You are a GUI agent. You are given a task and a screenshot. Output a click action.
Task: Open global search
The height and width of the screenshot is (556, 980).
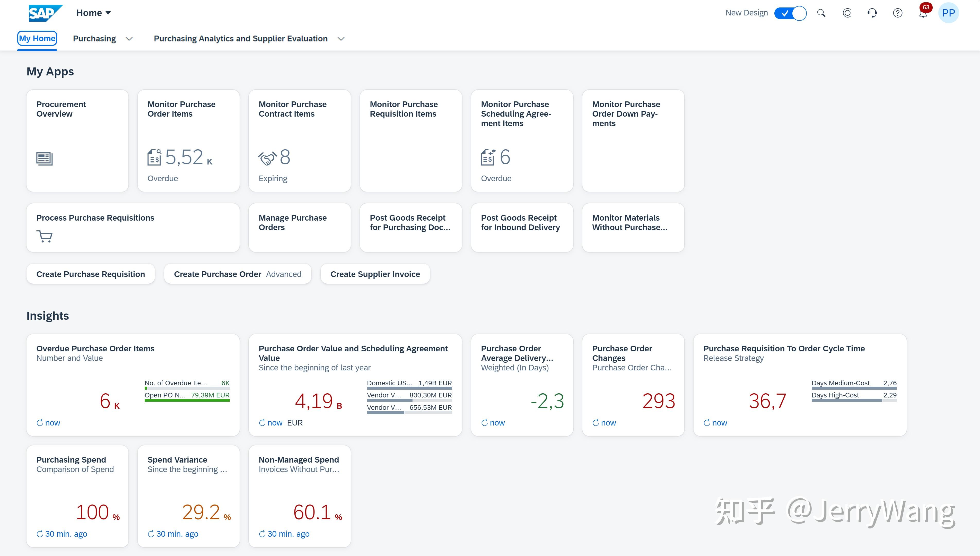821,13
